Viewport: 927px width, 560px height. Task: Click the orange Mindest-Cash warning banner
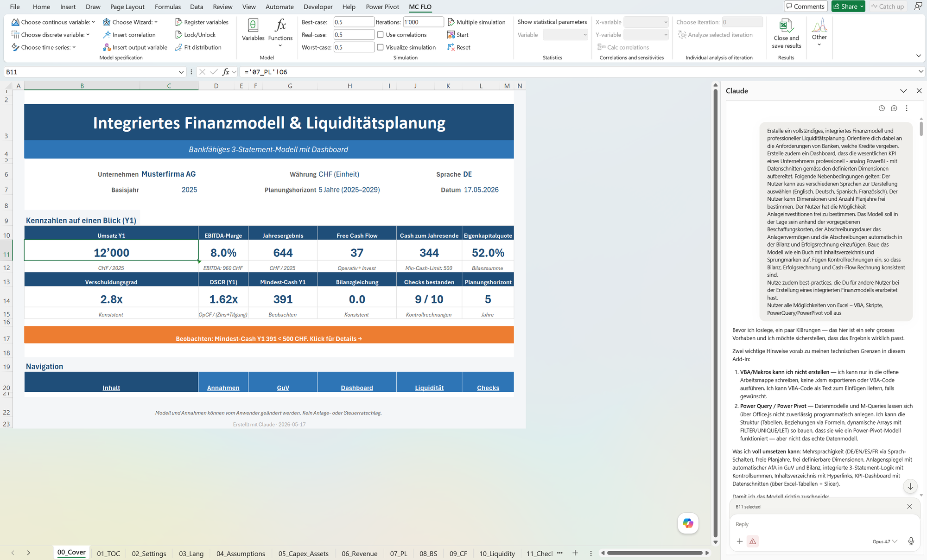269,335
